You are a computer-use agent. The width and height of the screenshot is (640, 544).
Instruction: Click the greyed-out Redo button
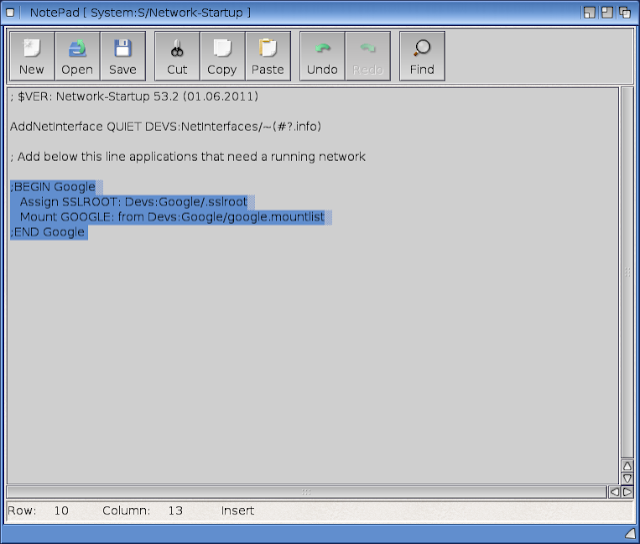367,56
